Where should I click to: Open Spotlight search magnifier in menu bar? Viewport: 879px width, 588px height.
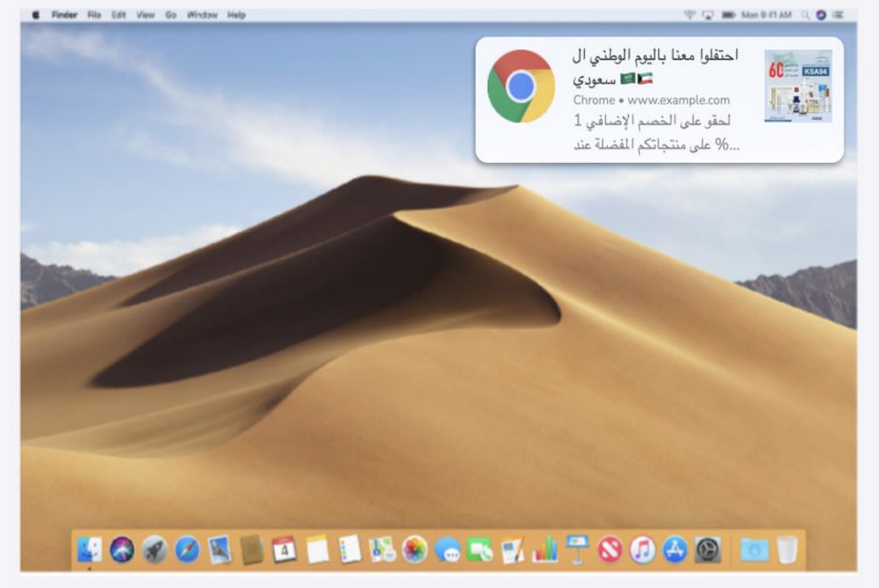[x=805, y=14]
